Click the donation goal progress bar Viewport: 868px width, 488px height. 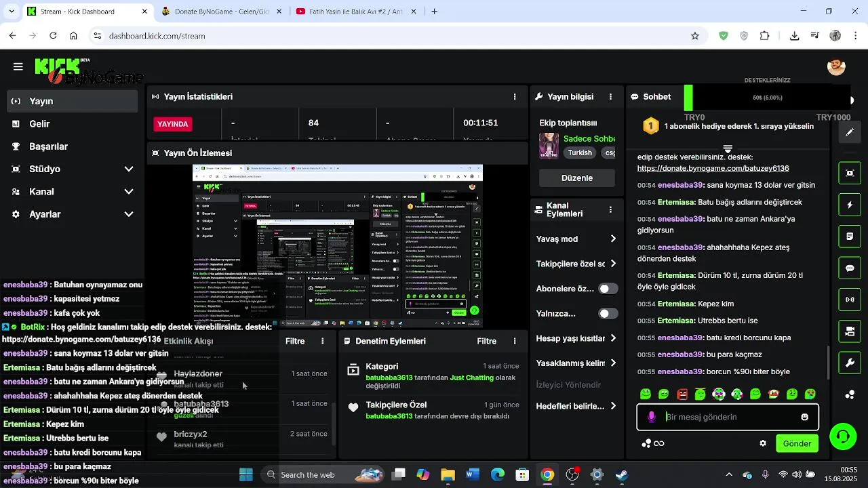pos(767,98)
